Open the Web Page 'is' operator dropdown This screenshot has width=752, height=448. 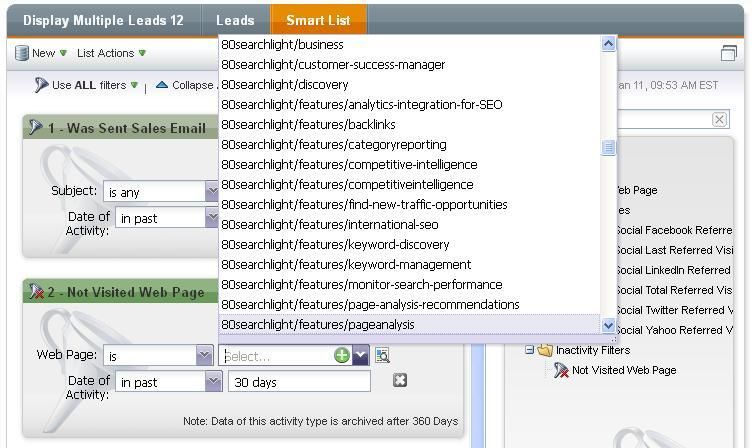204,355
